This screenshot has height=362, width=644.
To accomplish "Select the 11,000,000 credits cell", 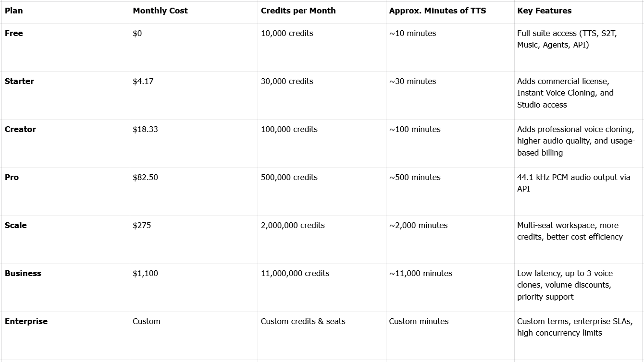I will (x=295, y=273).
